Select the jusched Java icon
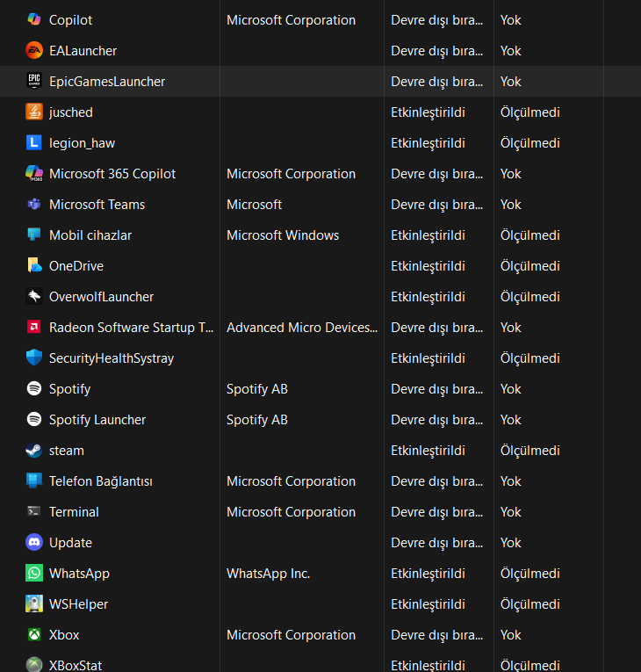 [x=34, y=112]
